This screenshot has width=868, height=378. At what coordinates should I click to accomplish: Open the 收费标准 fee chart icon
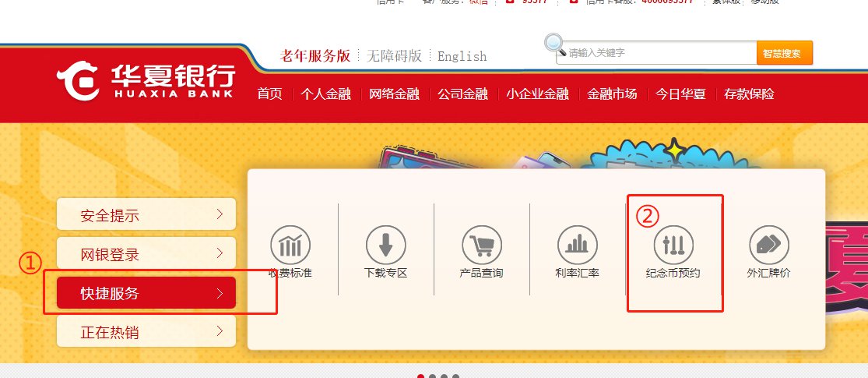pyautogui.click(x=290, y=245)
